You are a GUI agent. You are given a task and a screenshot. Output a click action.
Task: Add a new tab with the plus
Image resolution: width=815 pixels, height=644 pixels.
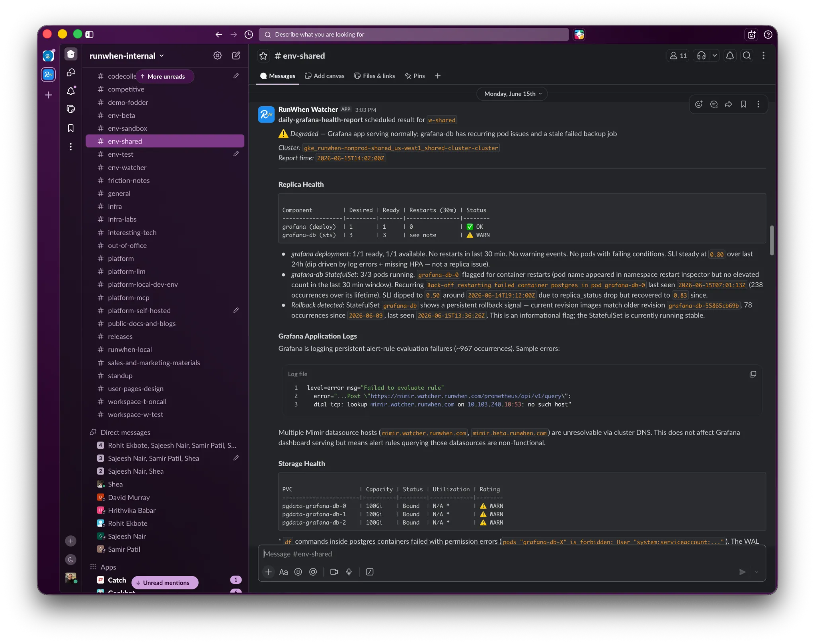pyautogui.click(x=438, y=76)
